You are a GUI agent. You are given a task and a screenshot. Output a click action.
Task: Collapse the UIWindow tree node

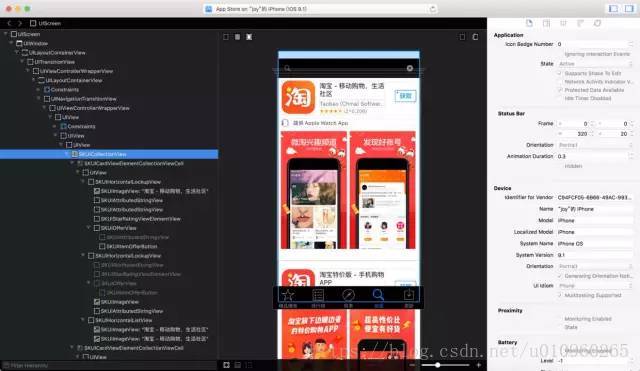tap(11, 43)
